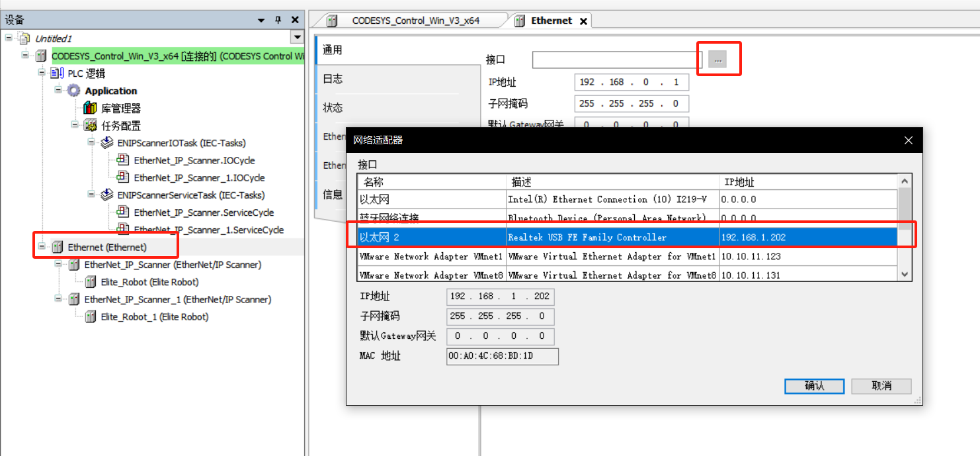Select the VMware Network Adapter VMnet1 row
Image resolution: width=980 pixels, height=456 pixels.
tap(431, 256)
